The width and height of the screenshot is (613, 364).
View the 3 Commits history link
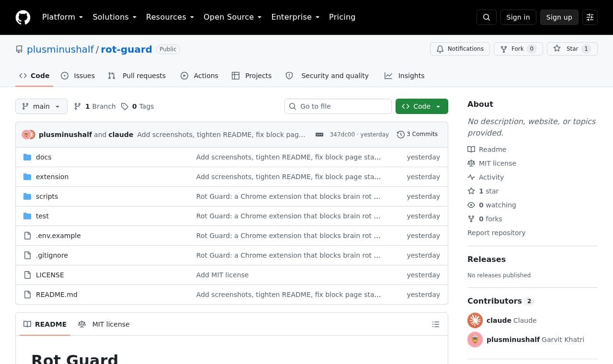tap(417, 134)
